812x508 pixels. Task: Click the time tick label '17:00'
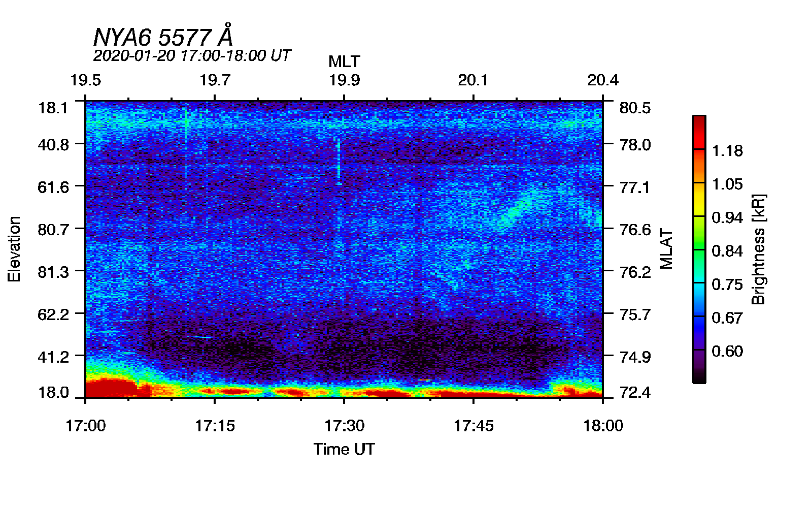click(85, 426)
